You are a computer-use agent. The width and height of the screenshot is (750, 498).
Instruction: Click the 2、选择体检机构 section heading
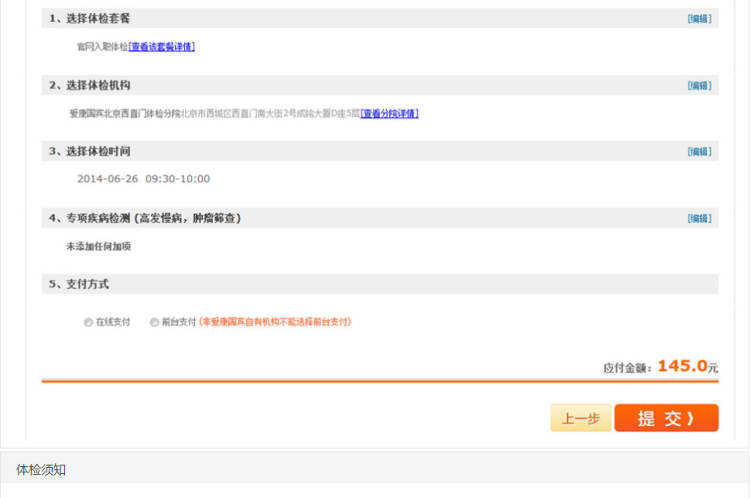point(90,86)
